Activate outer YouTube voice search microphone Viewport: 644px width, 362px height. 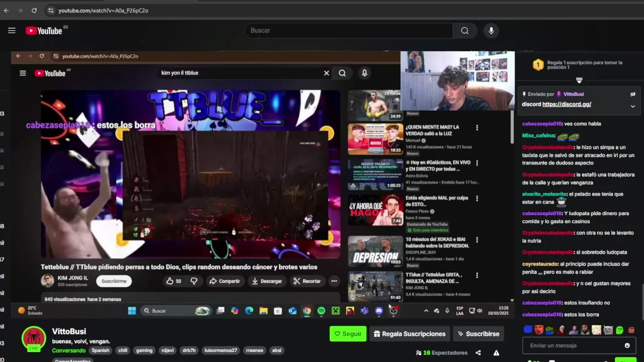tap(491, 31)
